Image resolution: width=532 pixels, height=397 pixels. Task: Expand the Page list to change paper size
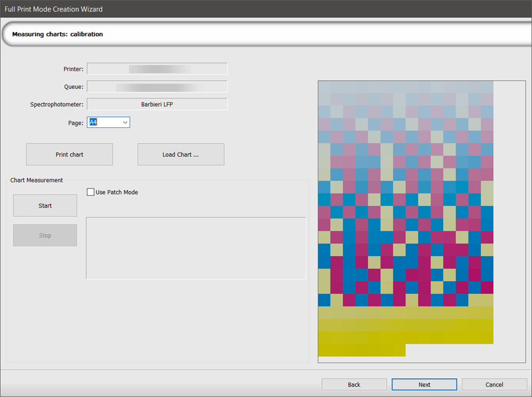[124, 122]
